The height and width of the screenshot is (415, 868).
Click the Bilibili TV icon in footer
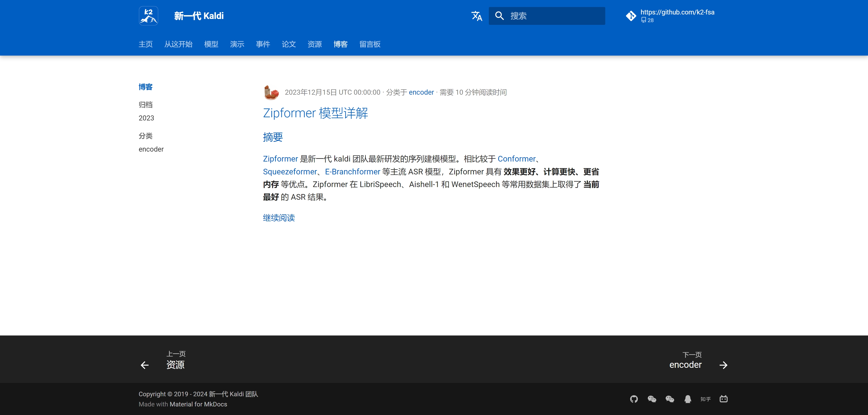pos(724,399)
